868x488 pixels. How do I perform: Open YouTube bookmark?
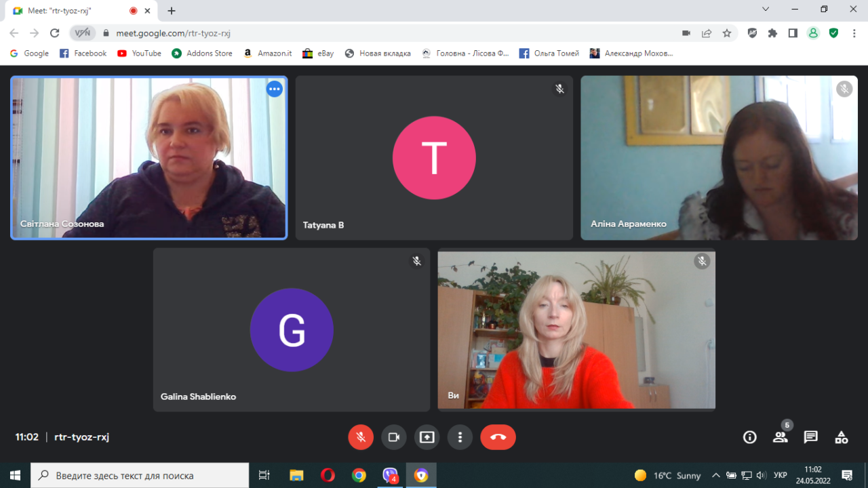coord(139,54)
